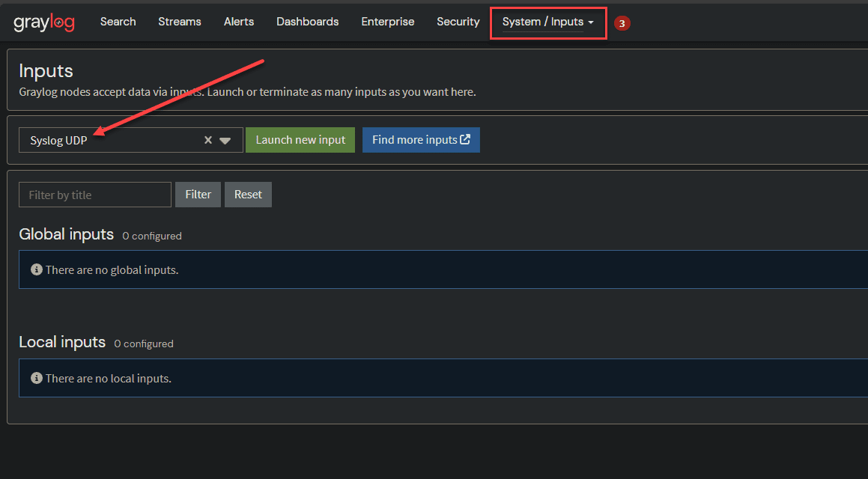Open the Alerts section
Screen dimensions: 868x479
click(x=239, y=22)
